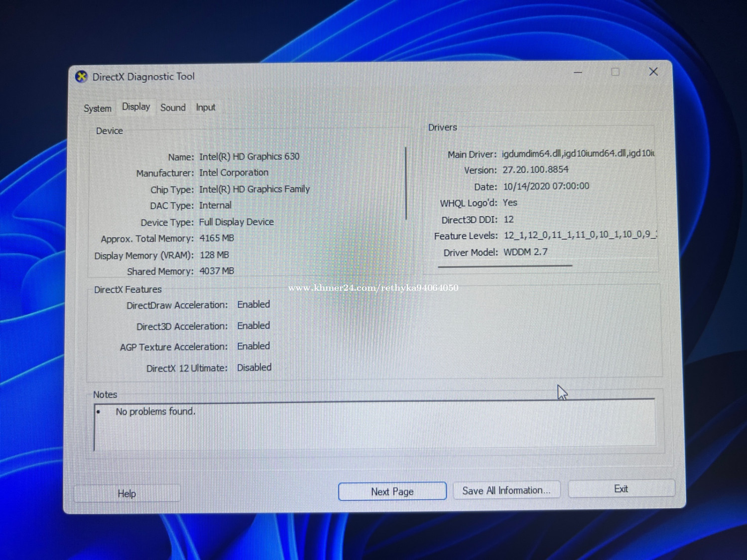Click the VRAM value '128 MB'
Screen dimensions: 747x560
pyautogui.click(x=214, y=255)
